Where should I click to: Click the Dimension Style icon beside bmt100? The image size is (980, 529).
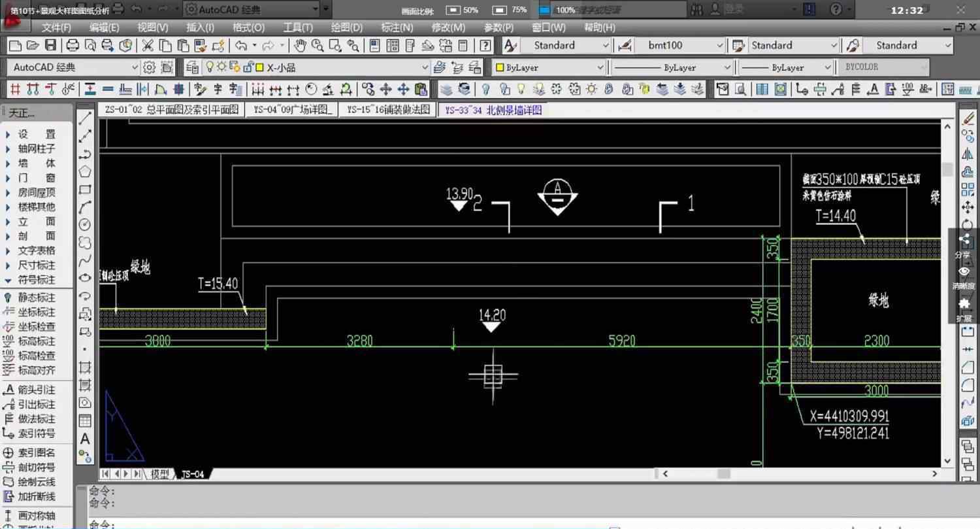[x=625, y=46]
